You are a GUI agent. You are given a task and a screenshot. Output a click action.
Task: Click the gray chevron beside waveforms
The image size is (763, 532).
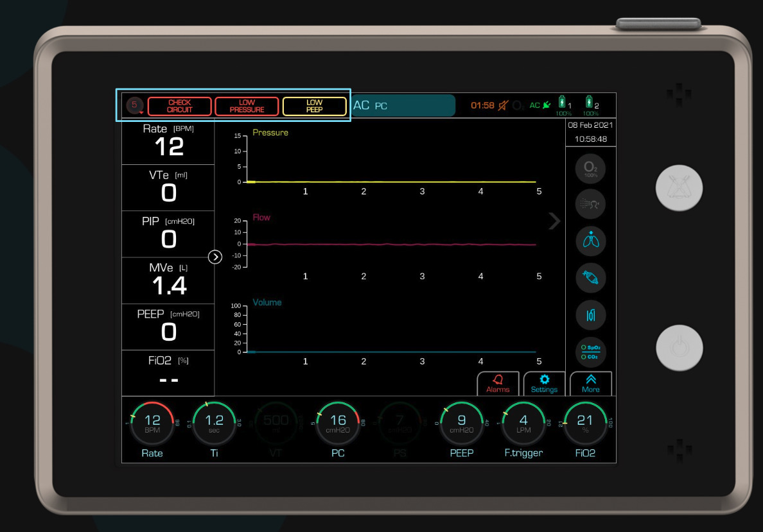(x=554, y=221)
